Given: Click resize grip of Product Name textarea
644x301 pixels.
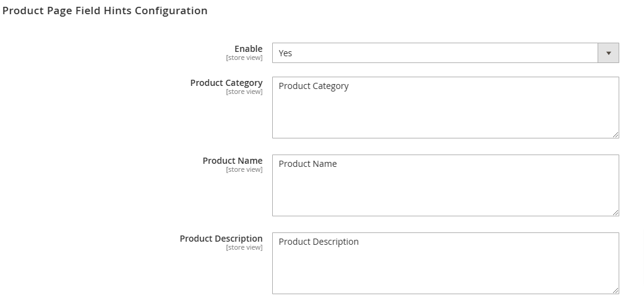Looking at the screenshot, I should pos(616,213).
